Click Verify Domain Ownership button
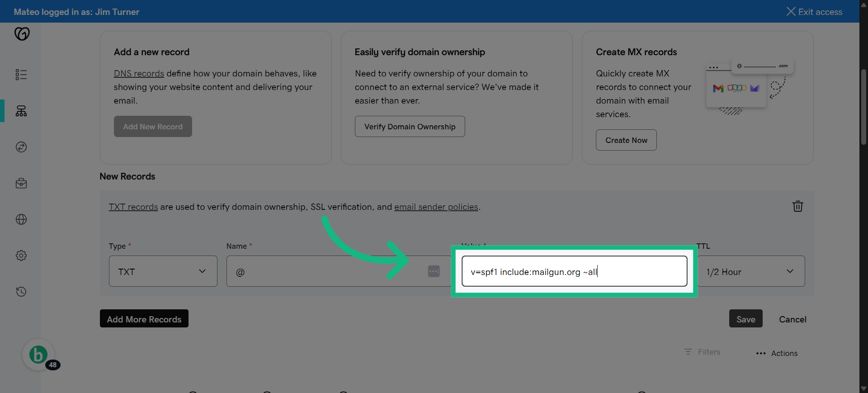The image size is (868, 393). (x=410, y=127)
